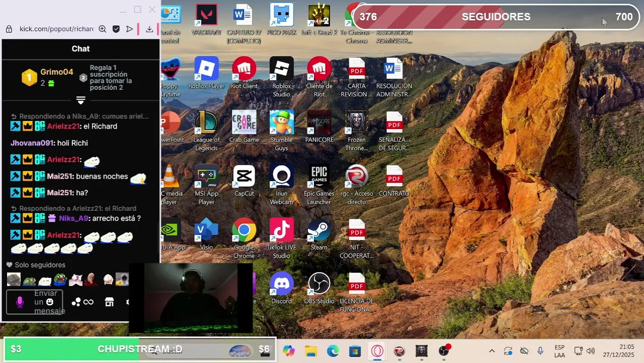Click the tray microphone icon
Screen dimensions: 644x363
pyautogui.click(x=540, y=351)
